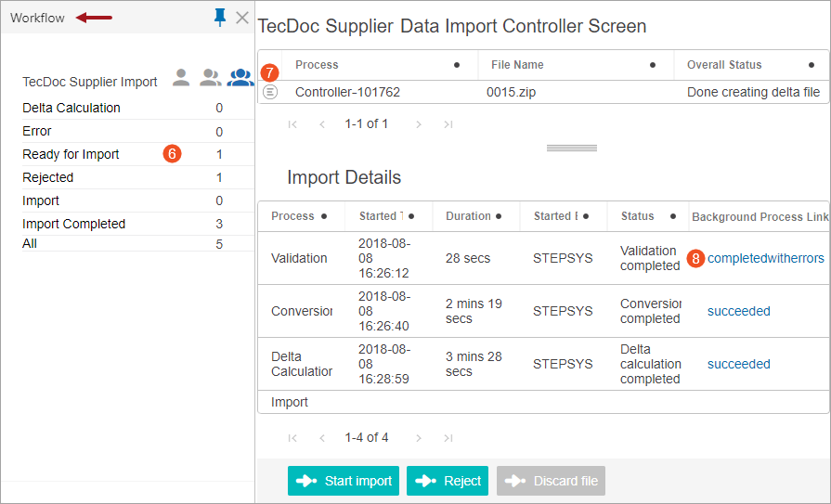Open the Controller-101762 row menu icon
This screenshot has height=504, width=831.
pos(270,92)
